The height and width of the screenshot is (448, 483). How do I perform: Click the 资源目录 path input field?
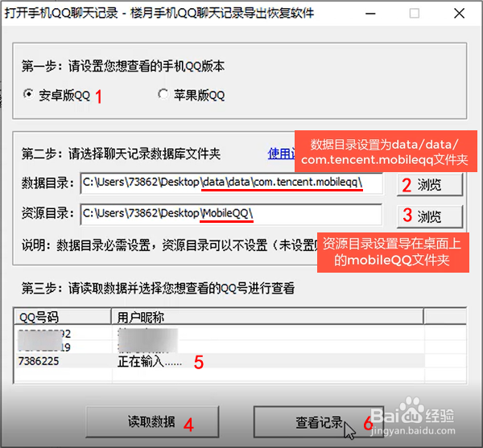[x=231, y=214]
